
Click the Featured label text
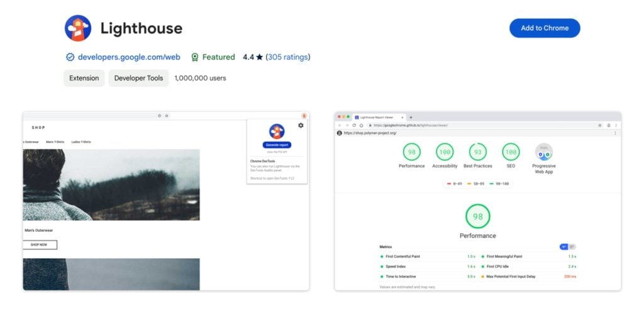(218, 57)
